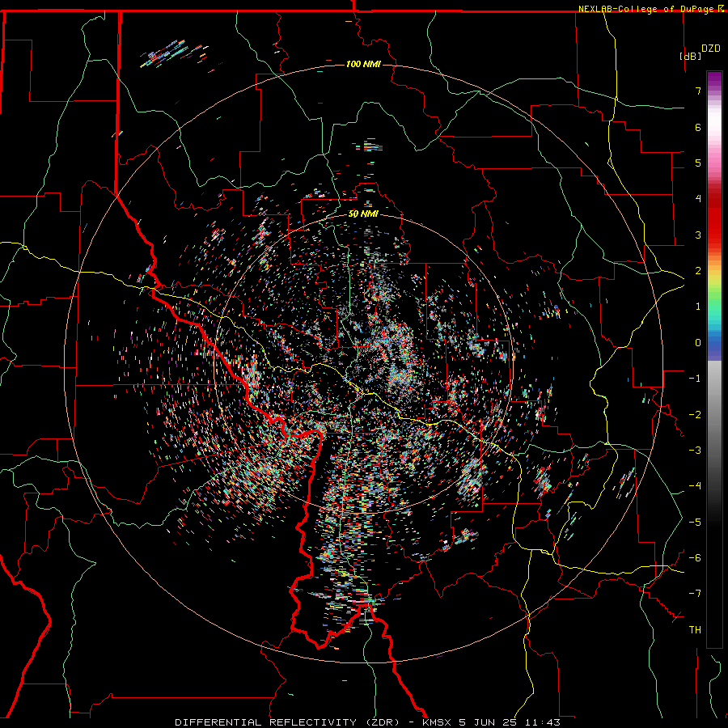Click the 5 value on the scale

tap(698, 163)
